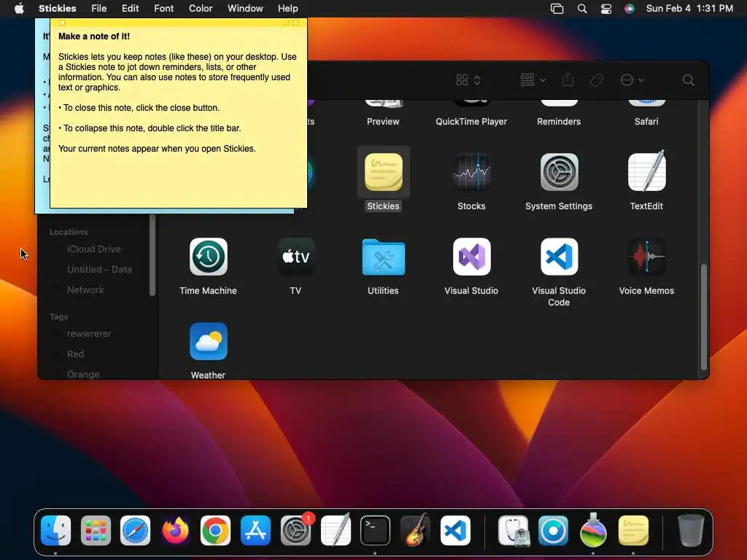
Task: Click the Safari label in Finder window
Action: click(x=646, y=122)
